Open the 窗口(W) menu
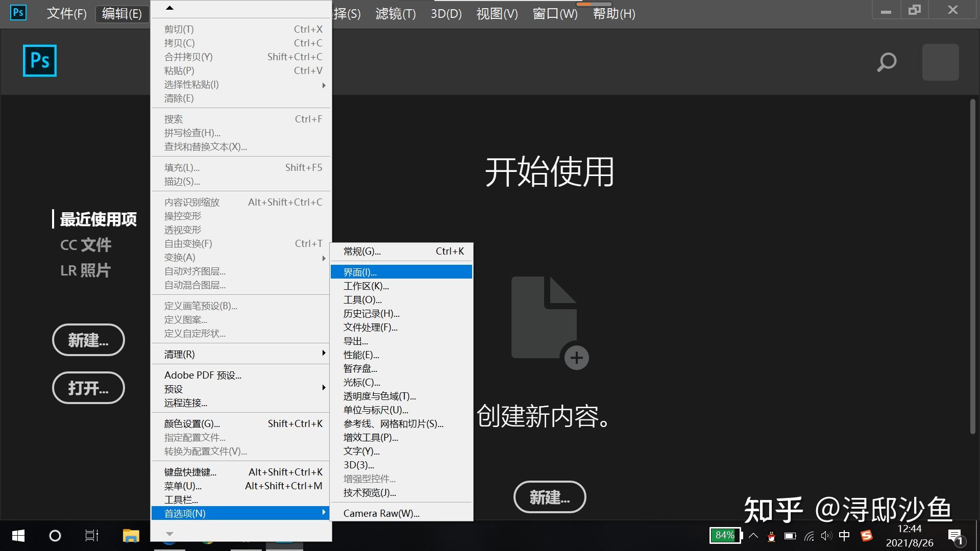The image size is (980, 551). click(x=554, y=14)
